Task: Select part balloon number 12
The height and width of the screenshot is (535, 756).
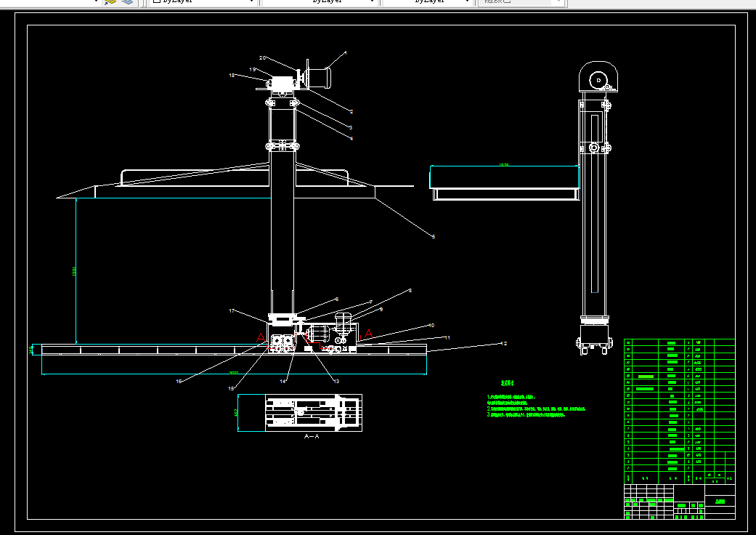Action: (x=504, y=344)
